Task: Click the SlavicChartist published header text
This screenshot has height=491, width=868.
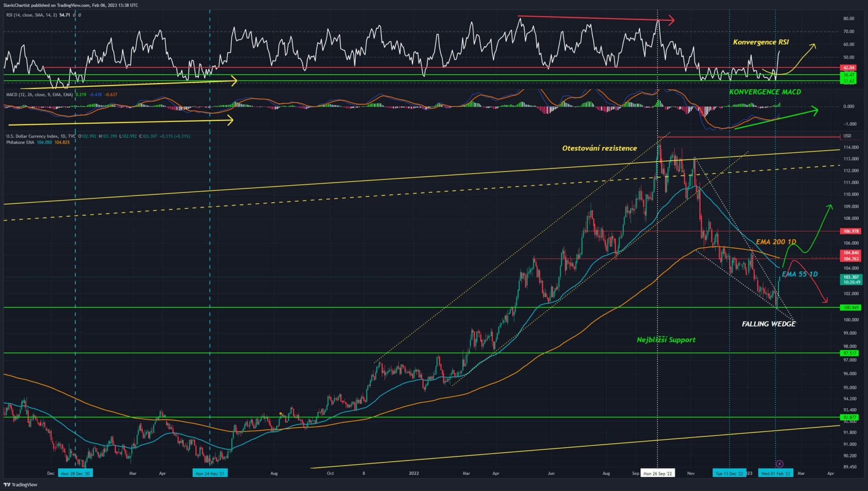Action: [x=71, y=5]
